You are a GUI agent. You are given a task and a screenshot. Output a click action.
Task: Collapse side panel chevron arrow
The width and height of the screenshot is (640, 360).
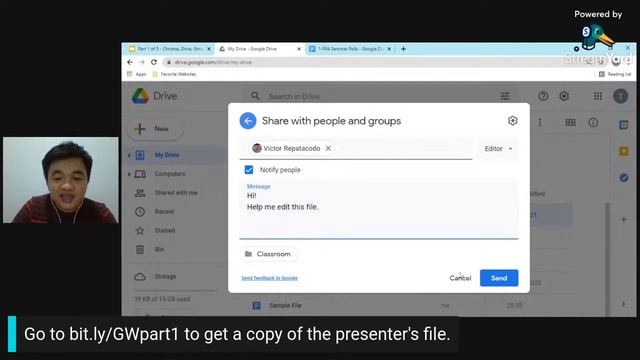[624, 304]
